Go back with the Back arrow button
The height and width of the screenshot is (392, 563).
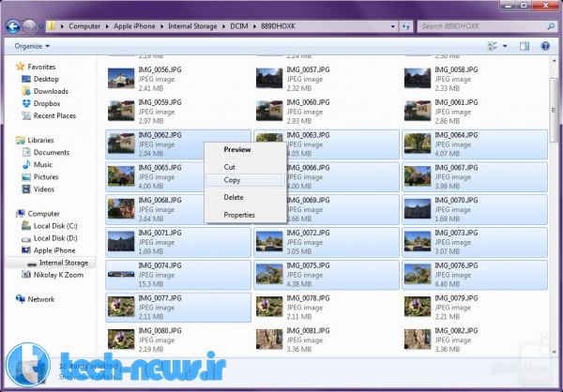[13, 26]
